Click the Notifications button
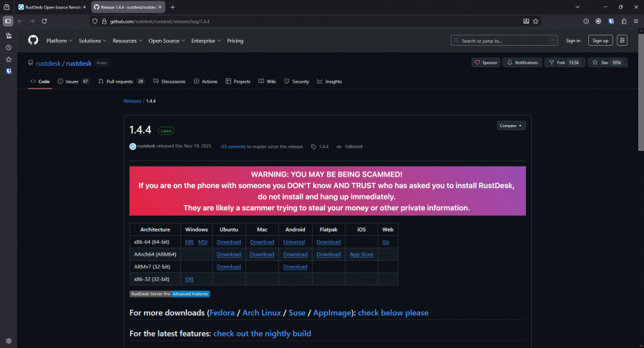644x348 pixels. point(522,62)
